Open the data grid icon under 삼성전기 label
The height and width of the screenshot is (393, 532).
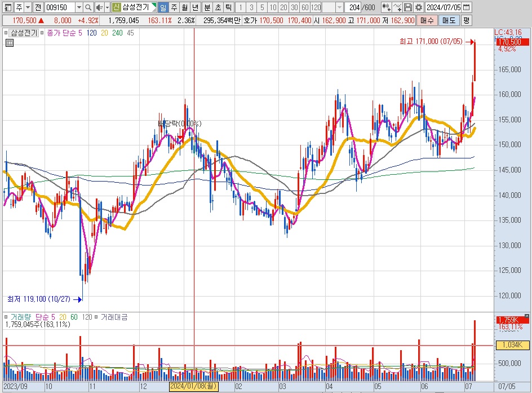10,43
